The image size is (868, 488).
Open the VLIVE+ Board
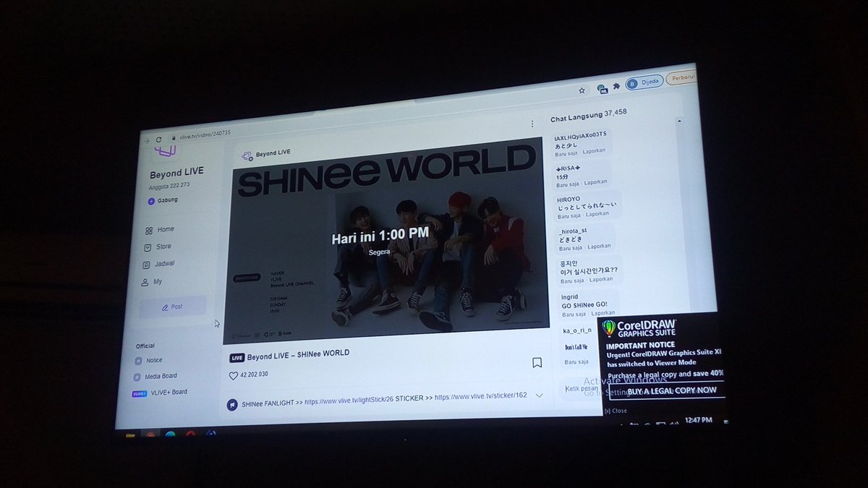pos(159,393)
